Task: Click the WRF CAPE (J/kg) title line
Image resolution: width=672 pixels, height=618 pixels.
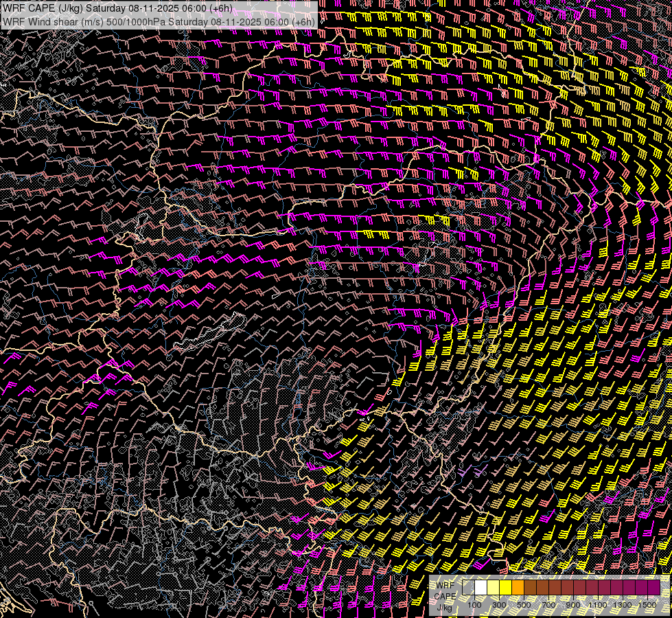Action: point(117,8)
